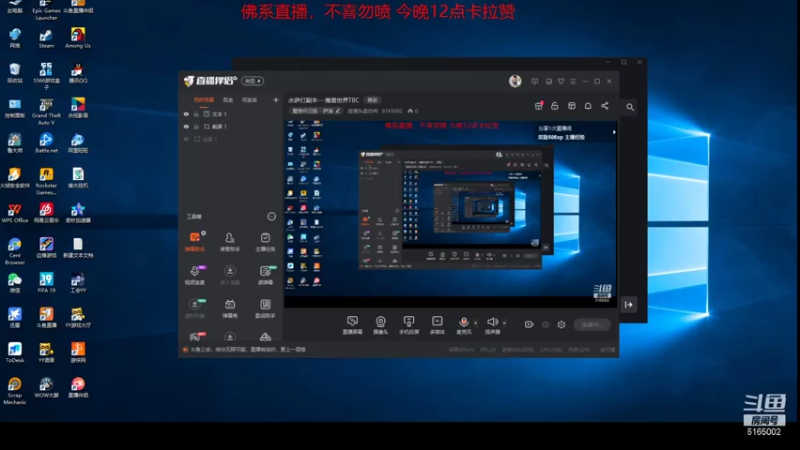
Task: Click the FIFA 19 desktop icon
Action: (x=46, y=283)
